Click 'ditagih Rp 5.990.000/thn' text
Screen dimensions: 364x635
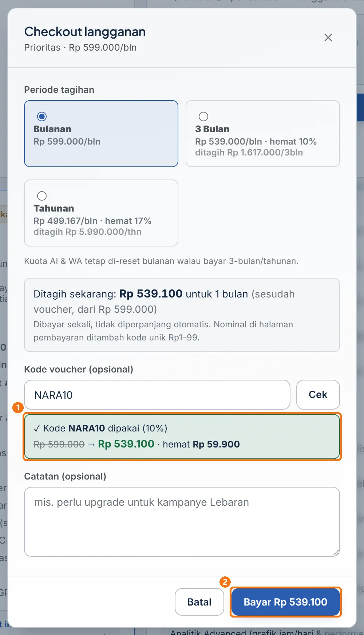[87, 232]
